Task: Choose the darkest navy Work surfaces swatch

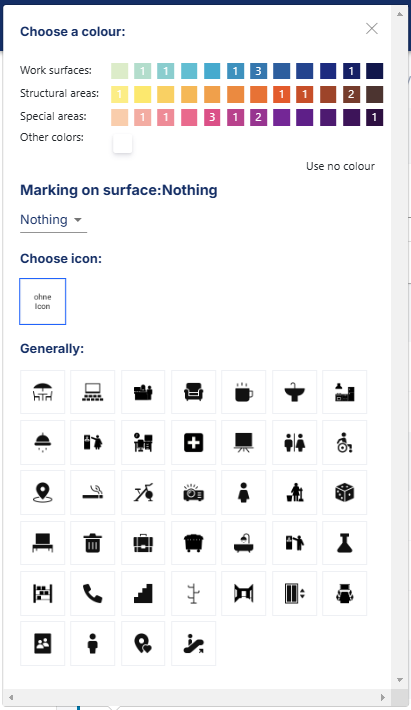Action: click(x=374, y=71)
